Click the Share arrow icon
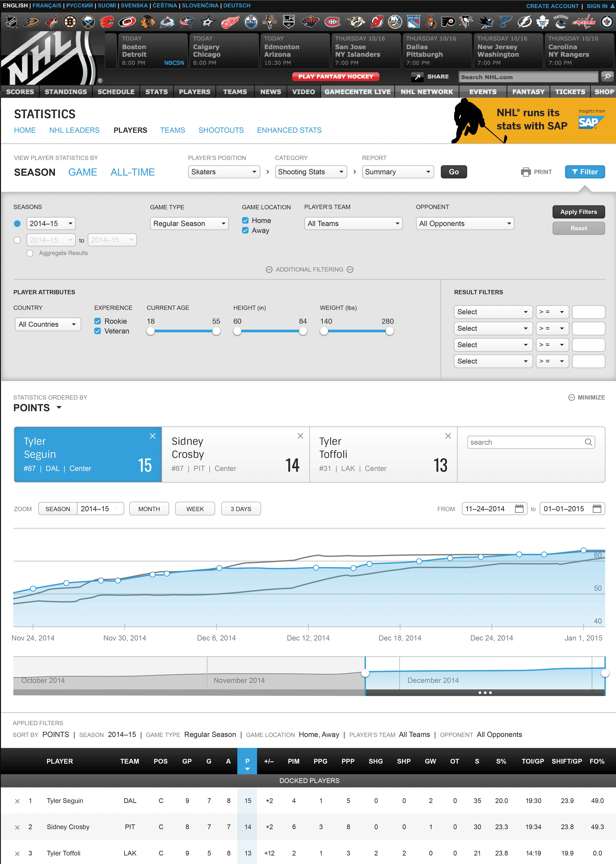The width and height of the screenshot is (616, 864). pos(417,77)
